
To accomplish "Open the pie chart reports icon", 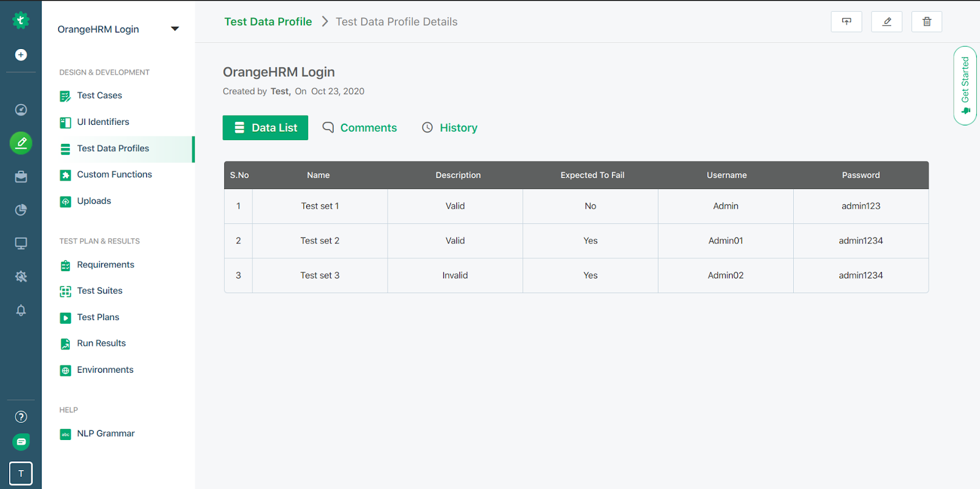I will [21, 210].
